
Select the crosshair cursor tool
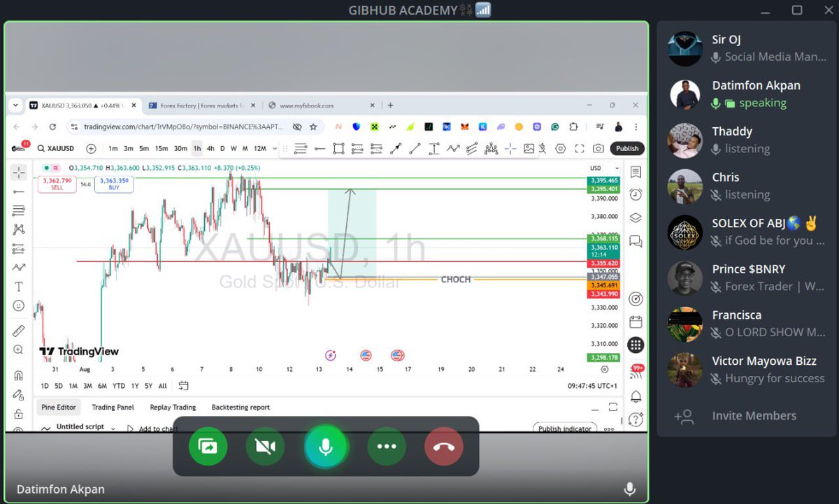18,172
